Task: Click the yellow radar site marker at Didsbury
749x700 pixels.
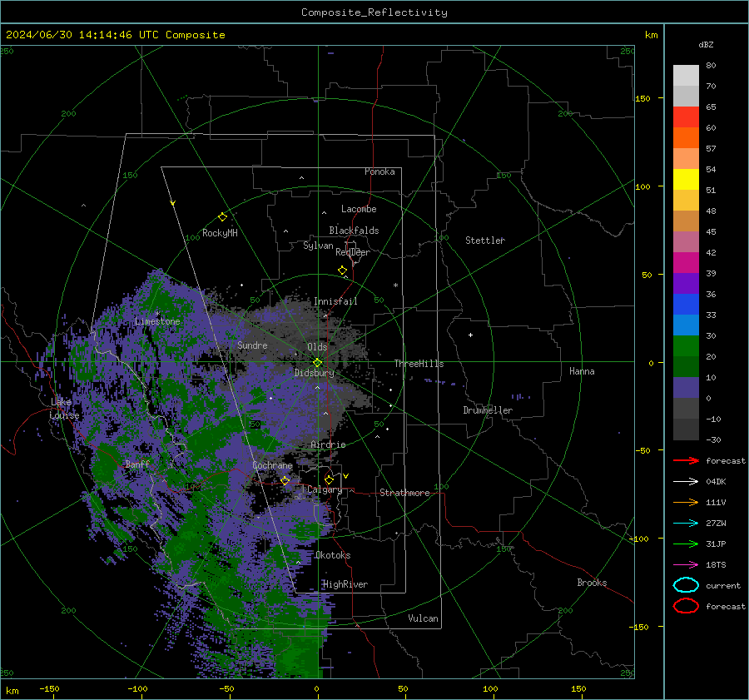Action: click(317, 363)
